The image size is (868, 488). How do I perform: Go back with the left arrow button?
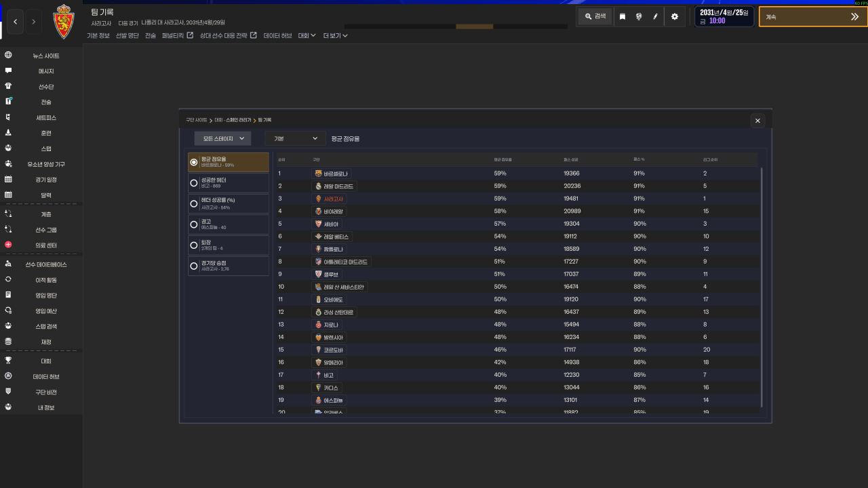(16, 22)
